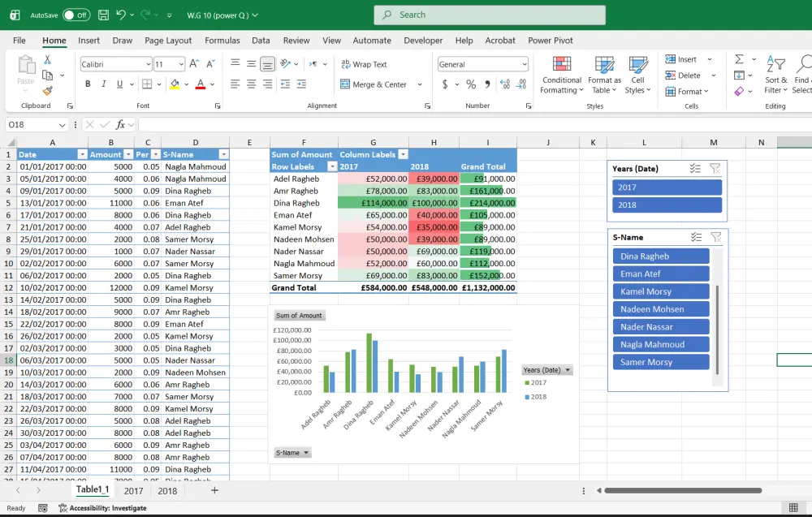
Task: Open the Insert ribbon tab
Action: click(x=89, y=41)
